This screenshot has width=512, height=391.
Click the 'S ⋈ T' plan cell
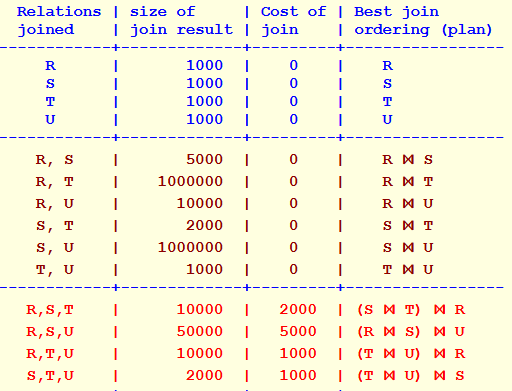(x=407, y=225)
